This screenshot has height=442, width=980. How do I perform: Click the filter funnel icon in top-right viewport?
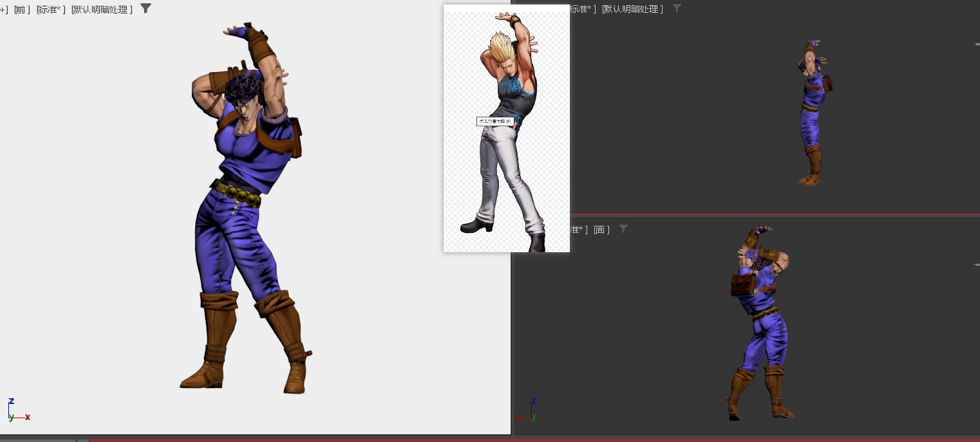[676, 8]
